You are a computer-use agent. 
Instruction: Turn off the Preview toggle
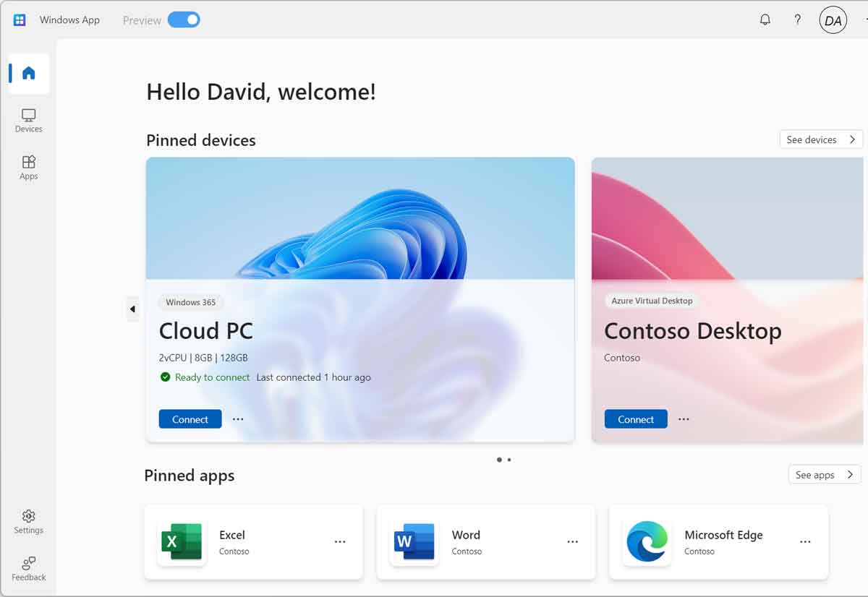point(183,20)
